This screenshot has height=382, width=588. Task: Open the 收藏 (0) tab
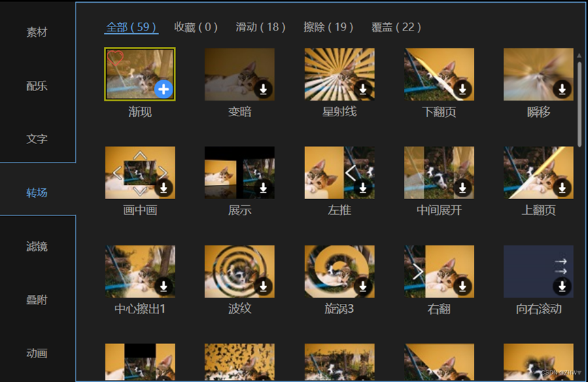coord(196,27)
